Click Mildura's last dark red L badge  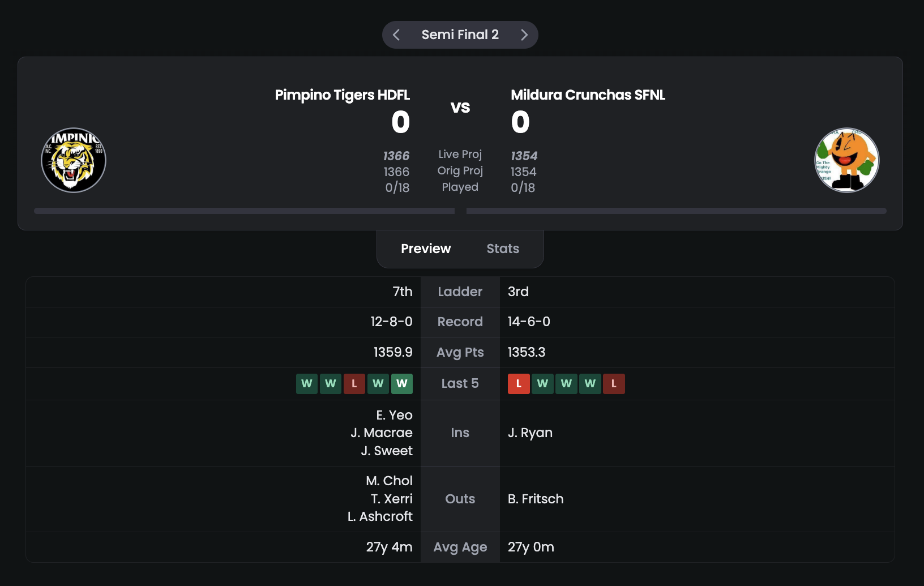[614, 384]
